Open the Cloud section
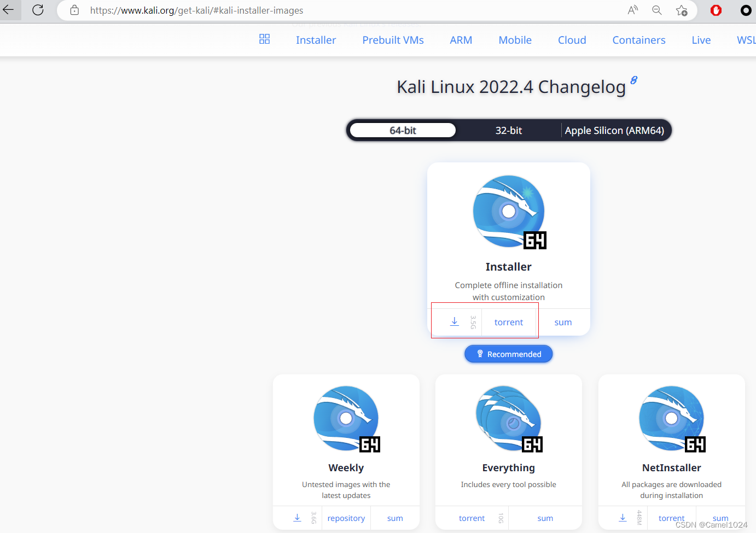The width and height of the screenshot is (756, 533). pyautogui.click(x=572, y=40)
